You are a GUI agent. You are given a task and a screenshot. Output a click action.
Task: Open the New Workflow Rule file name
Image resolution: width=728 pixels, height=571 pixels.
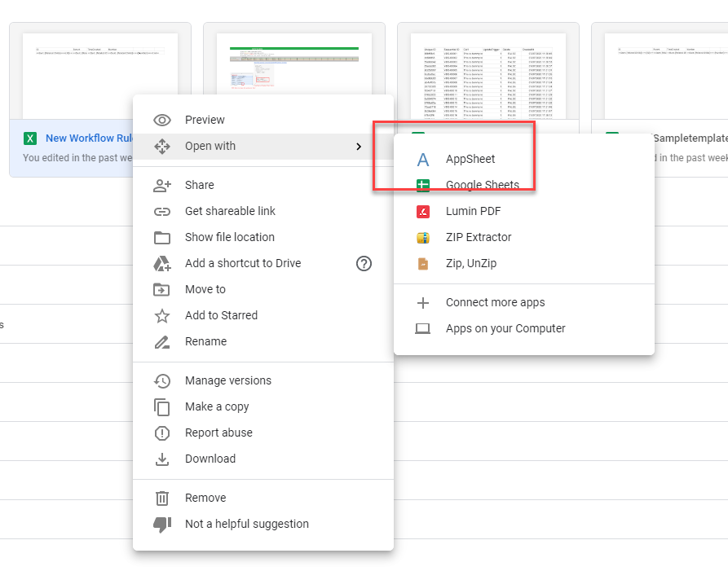pos(89,138)
